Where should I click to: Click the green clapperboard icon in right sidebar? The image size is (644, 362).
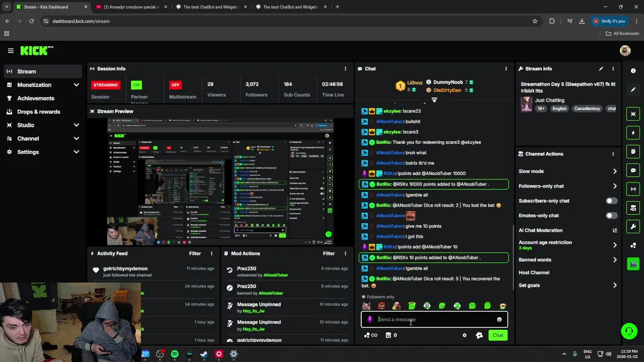tap(633, 263)
